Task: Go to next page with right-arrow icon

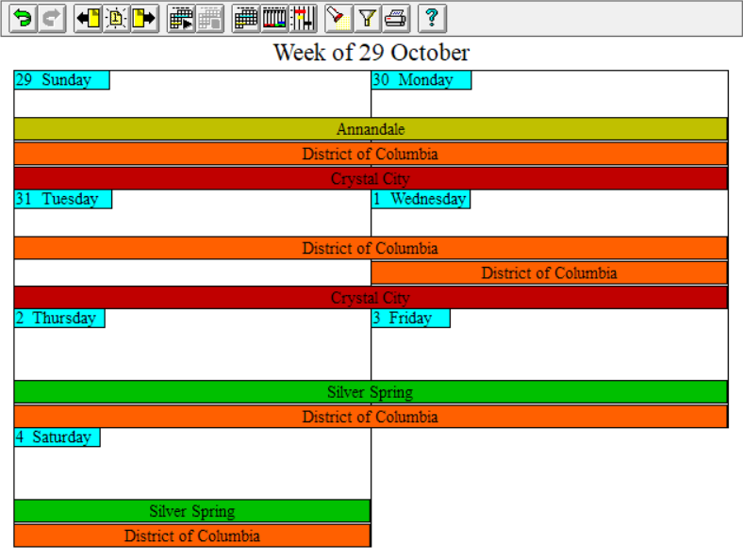Action: coord(144,19)
